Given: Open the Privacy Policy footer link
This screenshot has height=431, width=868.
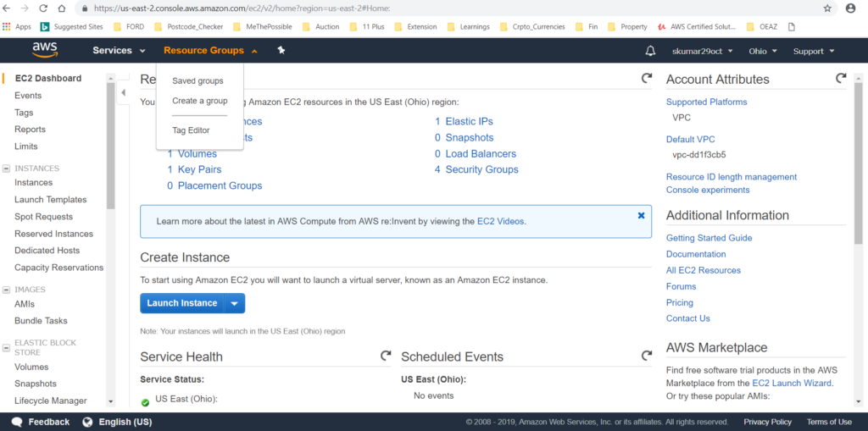Looking at the screenshot, I should [x=767, y=423].
